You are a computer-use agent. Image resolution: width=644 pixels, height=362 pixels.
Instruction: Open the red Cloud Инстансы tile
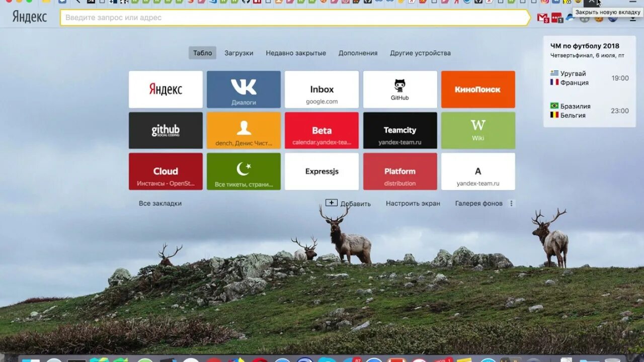[166, 171]
